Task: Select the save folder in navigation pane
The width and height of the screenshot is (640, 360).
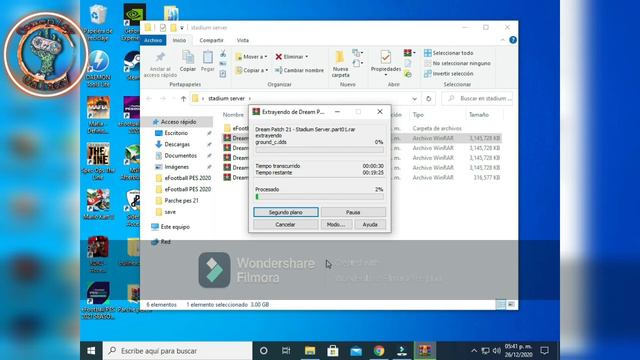Action: point(170,212)
